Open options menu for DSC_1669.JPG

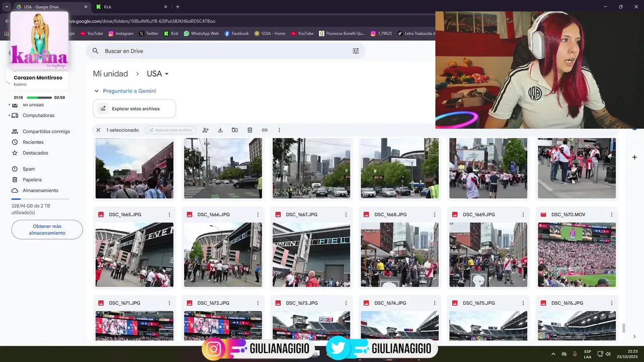[x=523, y=215]
